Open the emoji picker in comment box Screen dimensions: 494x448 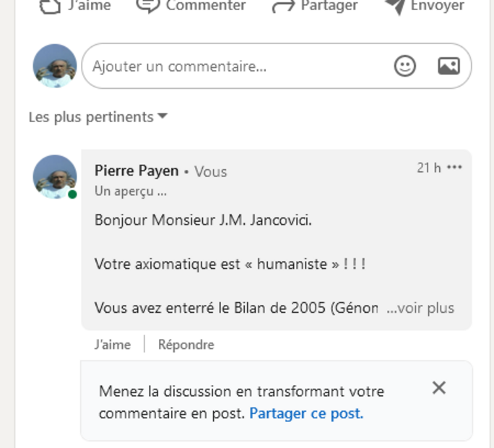click(x=405, y=66)
